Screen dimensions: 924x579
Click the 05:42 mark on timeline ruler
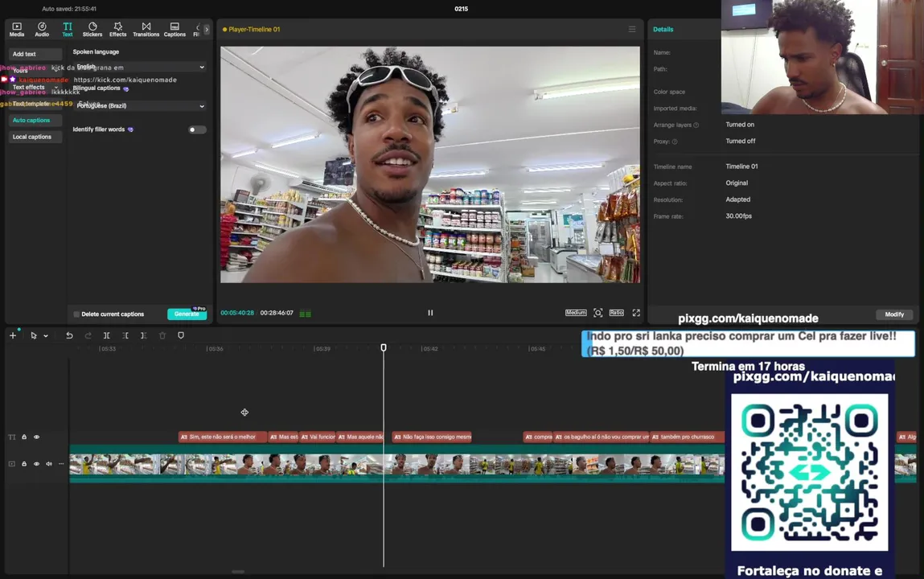pos(429,349)
